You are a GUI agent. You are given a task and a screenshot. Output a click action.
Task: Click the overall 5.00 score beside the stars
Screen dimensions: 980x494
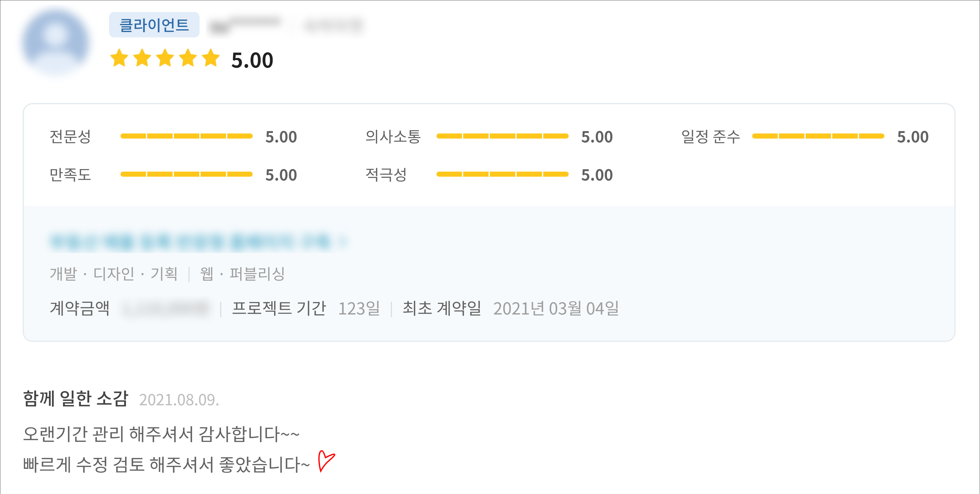pyautogui.click(x=252, y=60)
